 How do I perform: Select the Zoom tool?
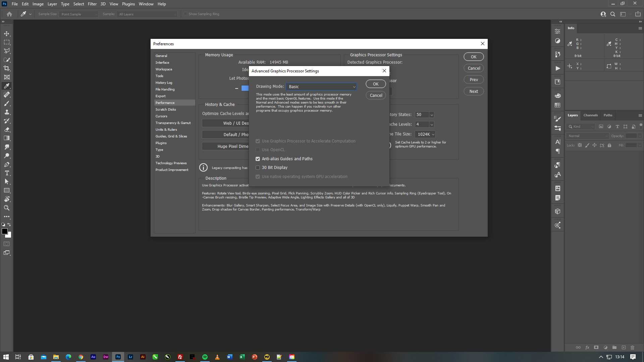(7, 208)
